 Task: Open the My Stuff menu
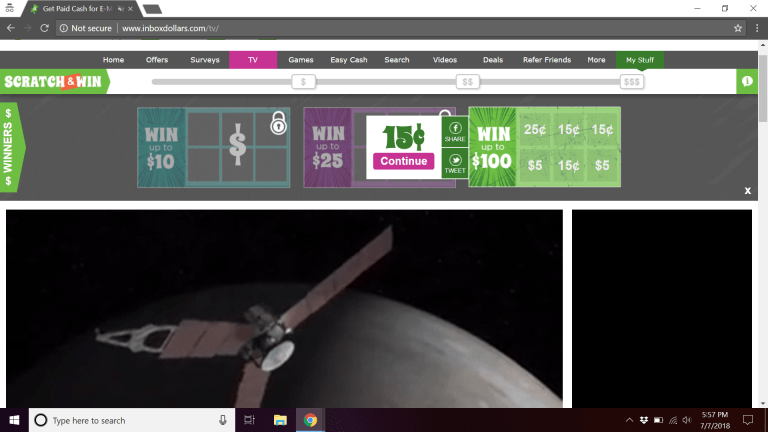click(640, 60)
